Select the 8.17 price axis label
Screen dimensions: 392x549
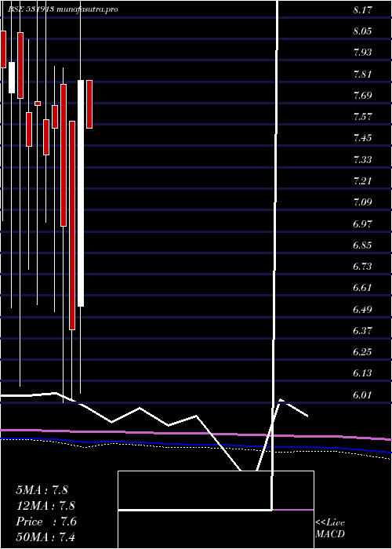pos(362,9)
